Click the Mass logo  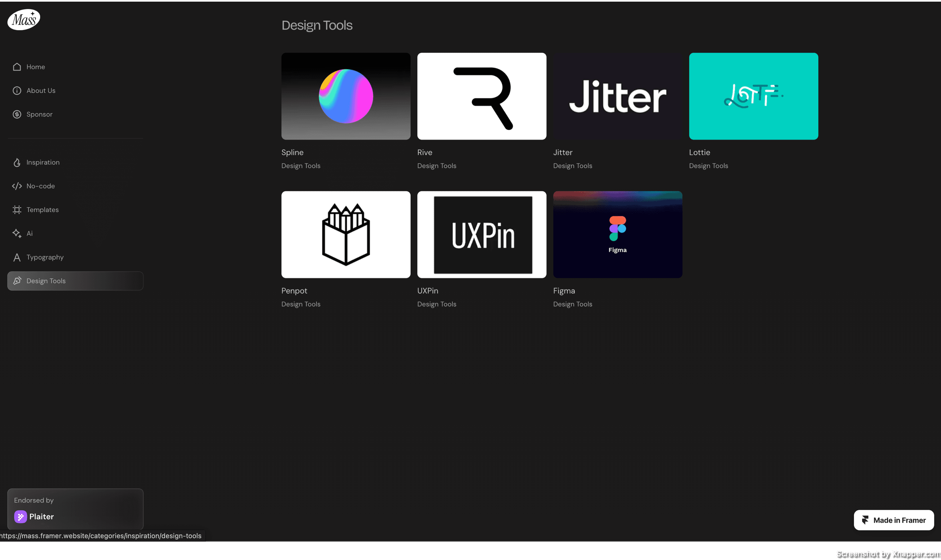coord(24,20)
